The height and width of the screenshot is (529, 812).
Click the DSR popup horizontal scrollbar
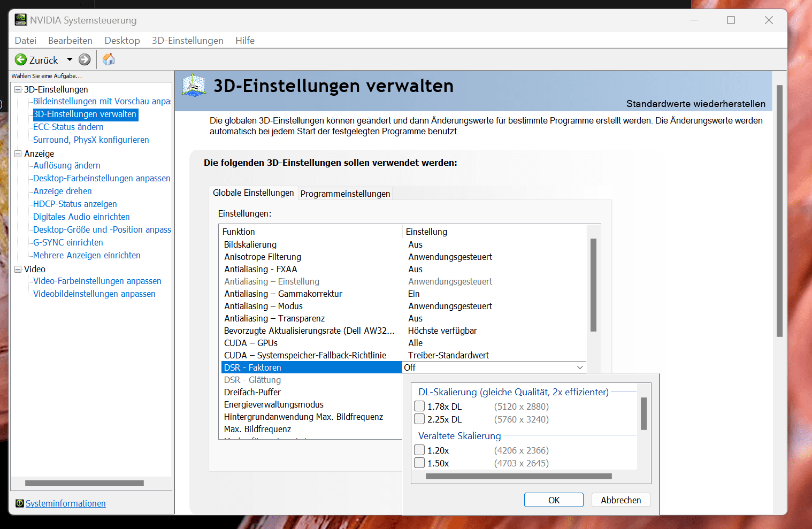click(x=519, y=476)
